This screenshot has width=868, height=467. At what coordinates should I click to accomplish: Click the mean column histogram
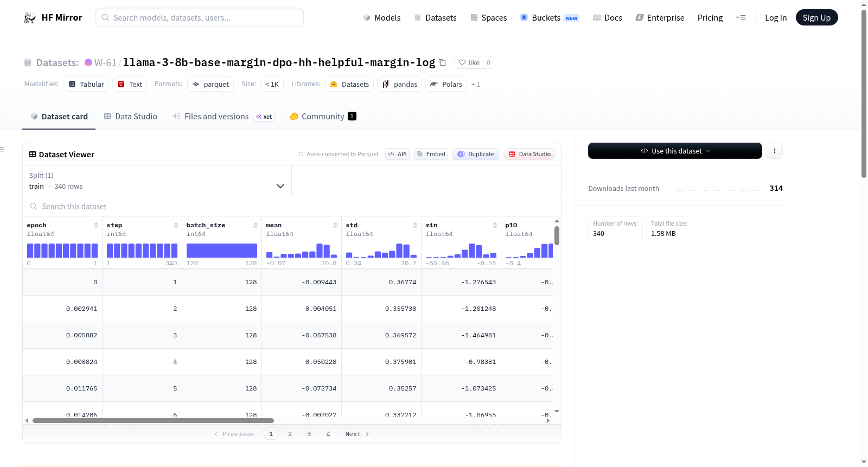302,251
